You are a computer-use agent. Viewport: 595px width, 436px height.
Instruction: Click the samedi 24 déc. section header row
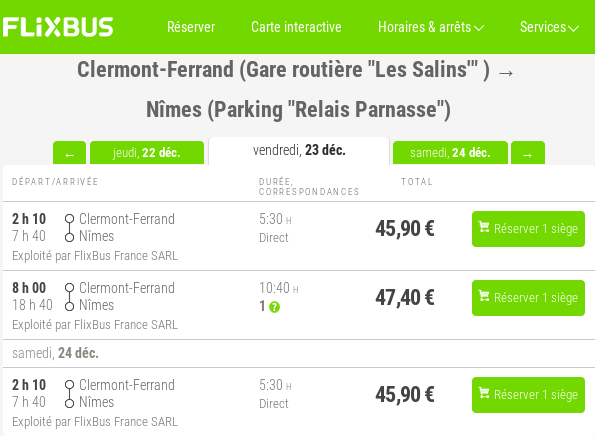(x=299, y=353)
